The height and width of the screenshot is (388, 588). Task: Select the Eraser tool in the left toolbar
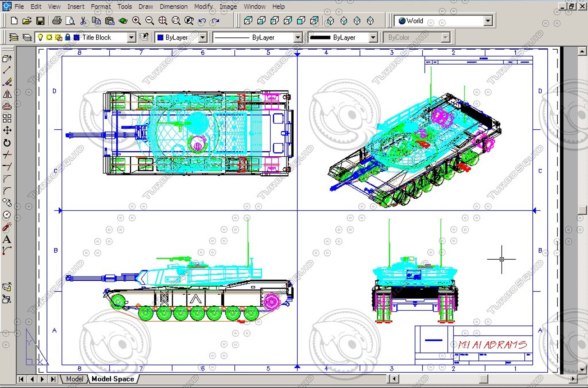pos(7,82)
